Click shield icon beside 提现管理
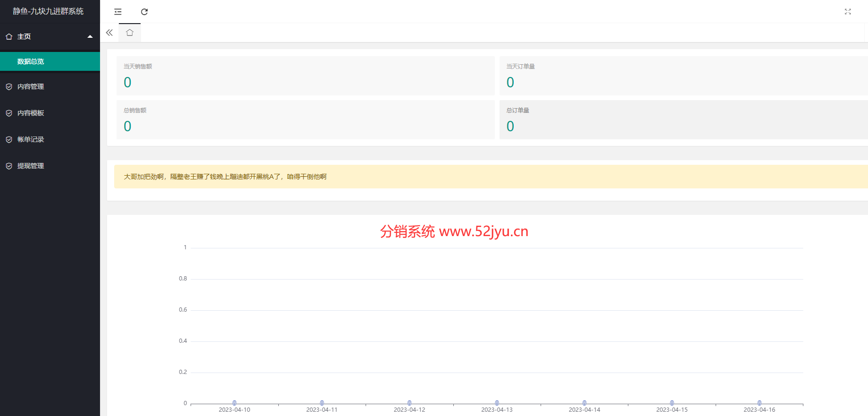Image resolution: width=868 pixels, height=416 pixels. pyautogui.click(x=9, y=166)
